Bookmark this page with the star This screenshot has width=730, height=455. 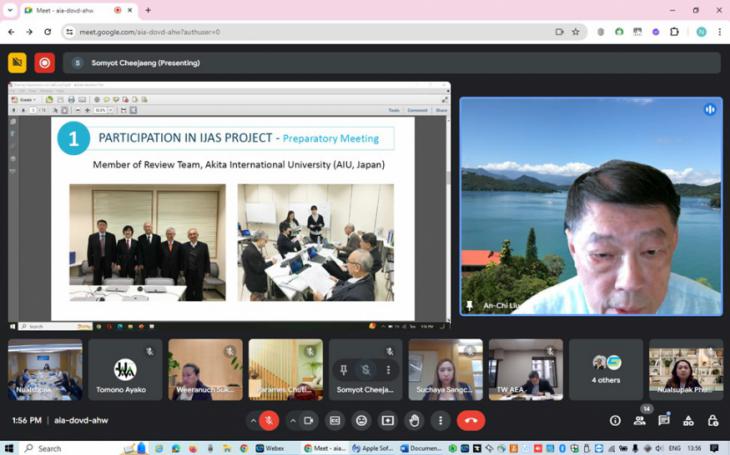(576, 32)
